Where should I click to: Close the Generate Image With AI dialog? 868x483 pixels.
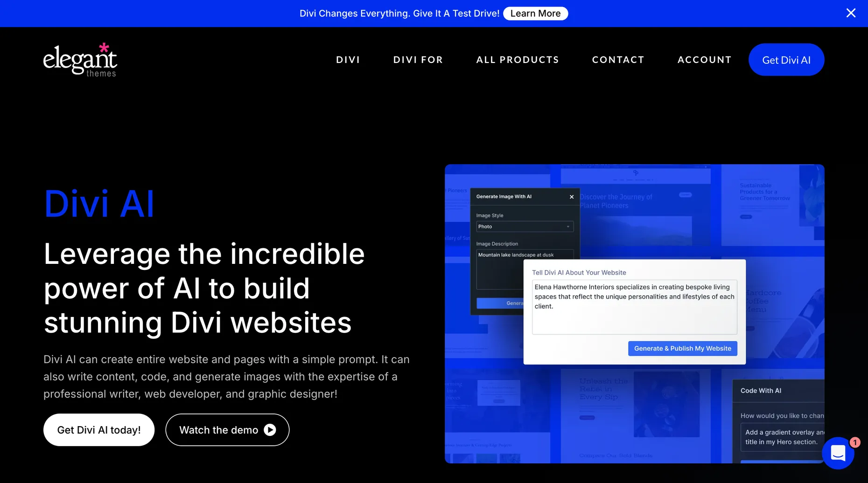572,197
